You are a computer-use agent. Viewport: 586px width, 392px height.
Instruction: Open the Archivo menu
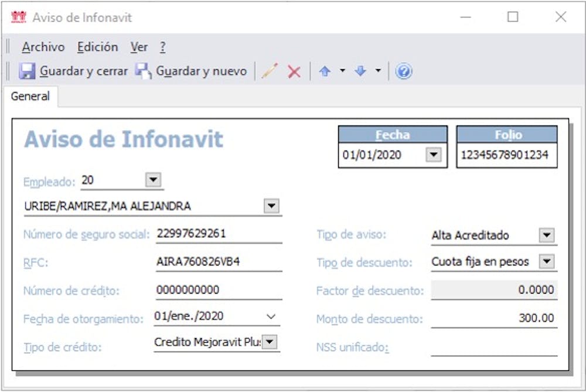(43, 47)
